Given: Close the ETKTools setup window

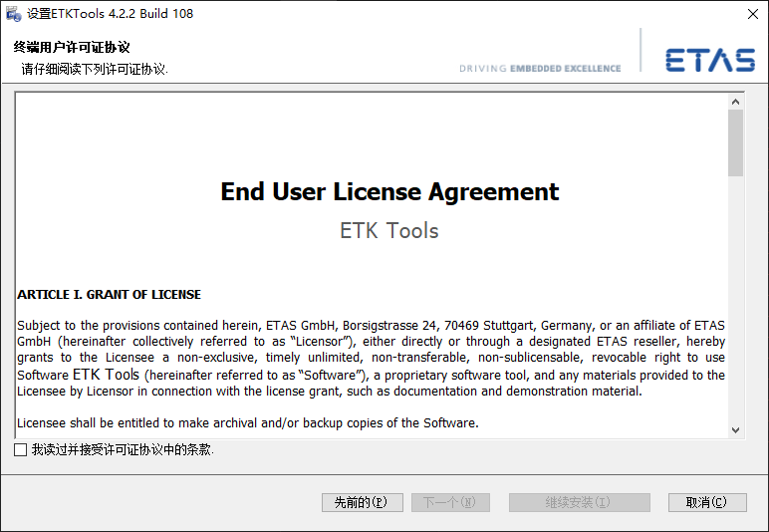Looking at the screenshot, I should point(753,14).
